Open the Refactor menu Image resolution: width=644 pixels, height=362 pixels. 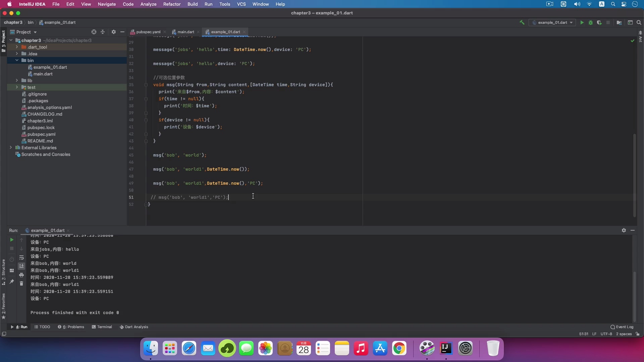[172, 4]
